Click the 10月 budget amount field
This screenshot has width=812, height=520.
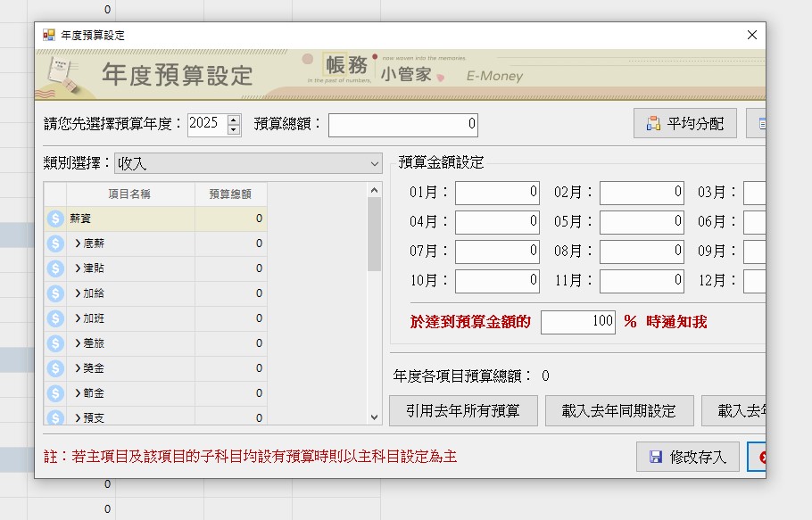[497, 282]
